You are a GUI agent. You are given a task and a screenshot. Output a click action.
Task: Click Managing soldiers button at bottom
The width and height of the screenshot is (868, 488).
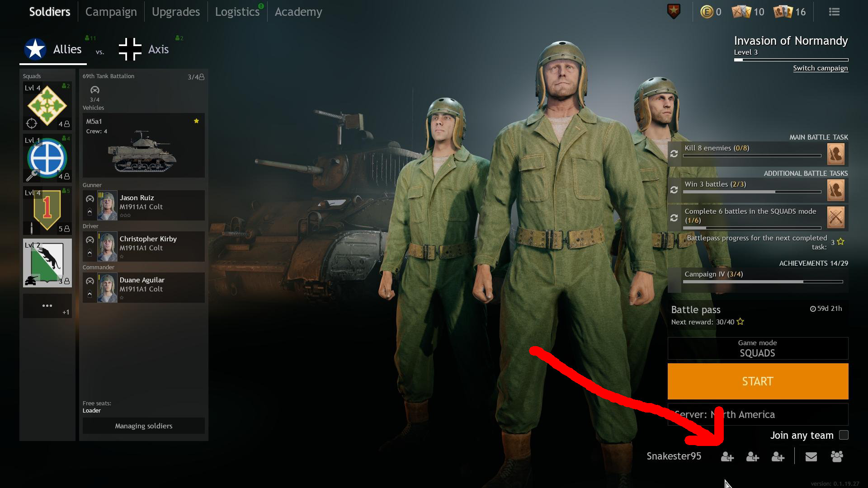(143, 426)
